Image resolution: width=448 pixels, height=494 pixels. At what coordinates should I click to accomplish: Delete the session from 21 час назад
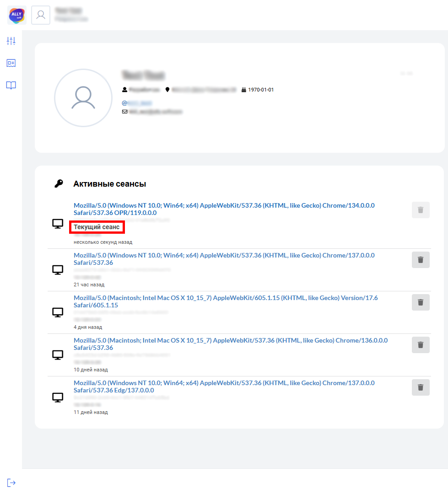[x=421, y=260]
